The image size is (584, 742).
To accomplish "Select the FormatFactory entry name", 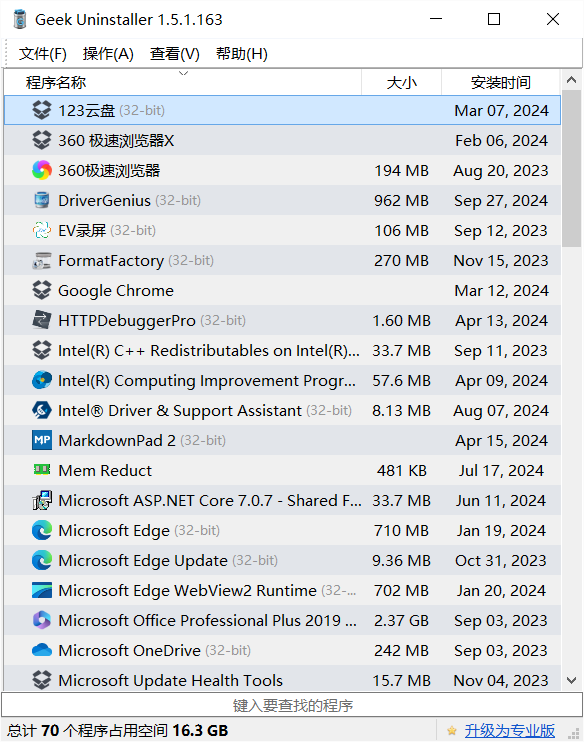I will (111, 261).
